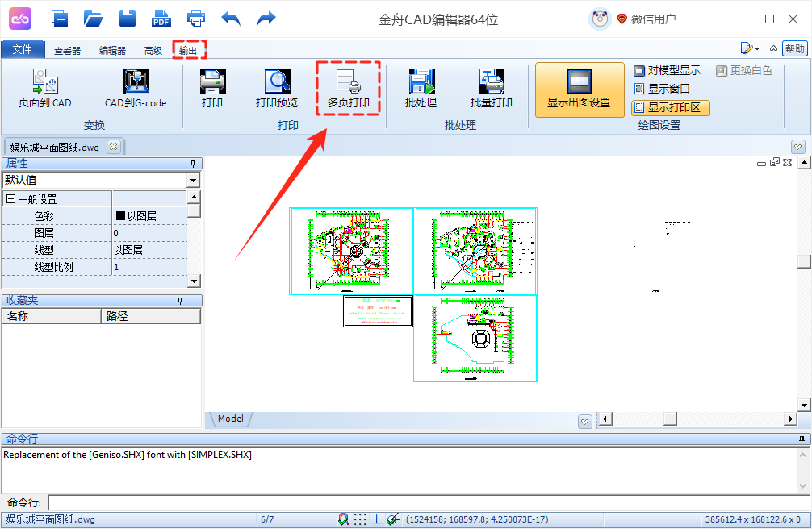This screenshot has width=812, height=529.
Task: Open a file with the folder icon
Action: click(x=93, y=19)
